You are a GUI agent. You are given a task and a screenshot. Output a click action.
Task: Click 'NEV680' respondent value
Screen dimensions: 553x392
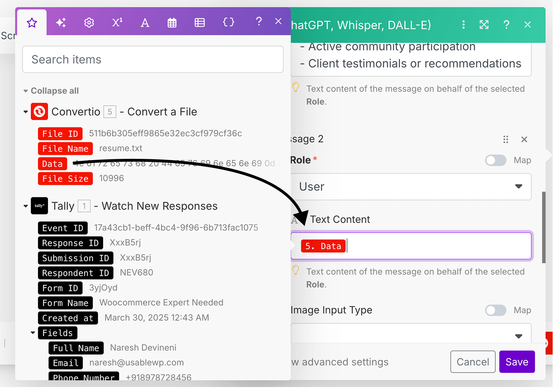[136, 273]
